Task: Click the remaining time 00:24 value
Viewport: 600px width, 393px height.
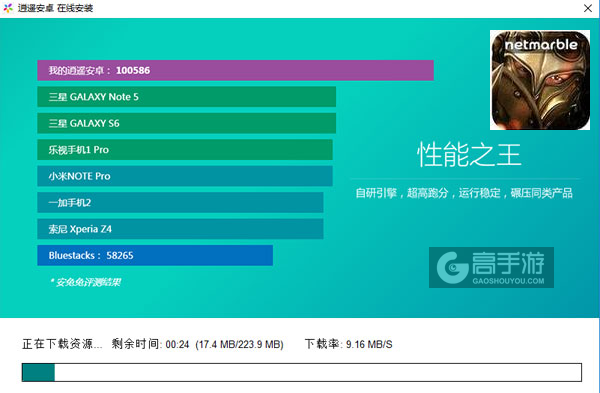Action: (177, 345)
